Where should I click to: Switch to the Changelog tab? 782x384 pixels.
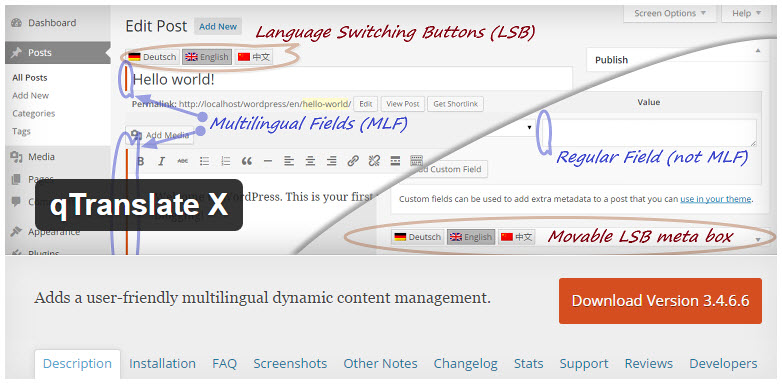[465, 364]
